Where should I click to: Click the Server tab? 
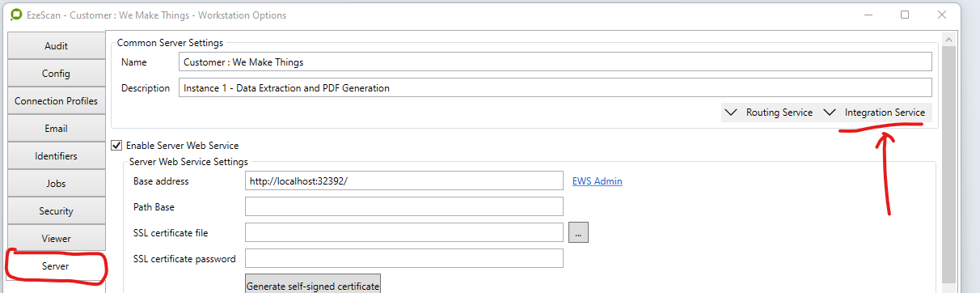click(56, 266)
